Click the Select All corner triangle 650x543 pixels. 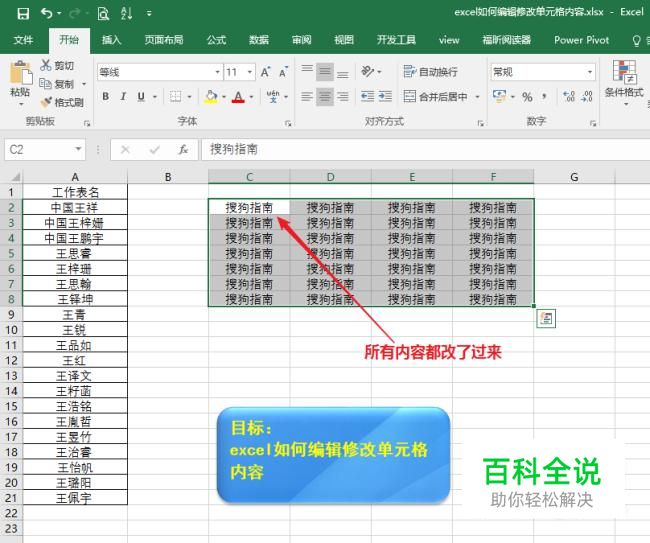[x=15, y=177]
